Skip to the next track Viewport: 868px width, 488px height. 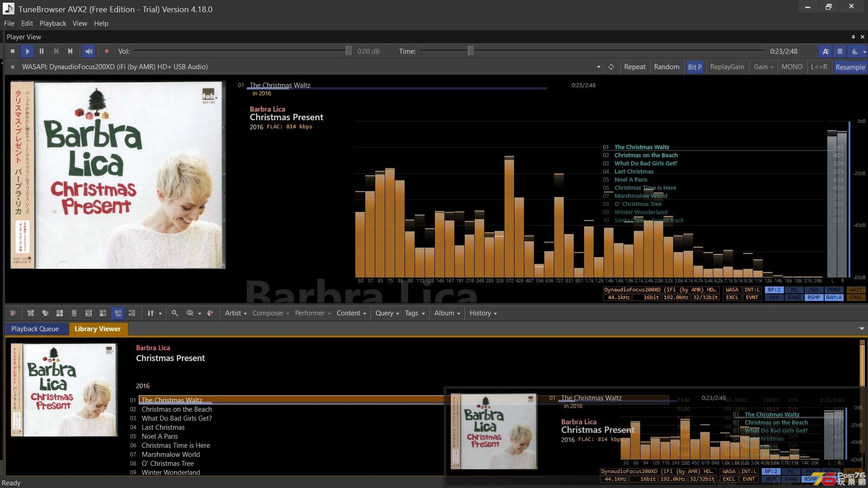click(x=71, y=52)
